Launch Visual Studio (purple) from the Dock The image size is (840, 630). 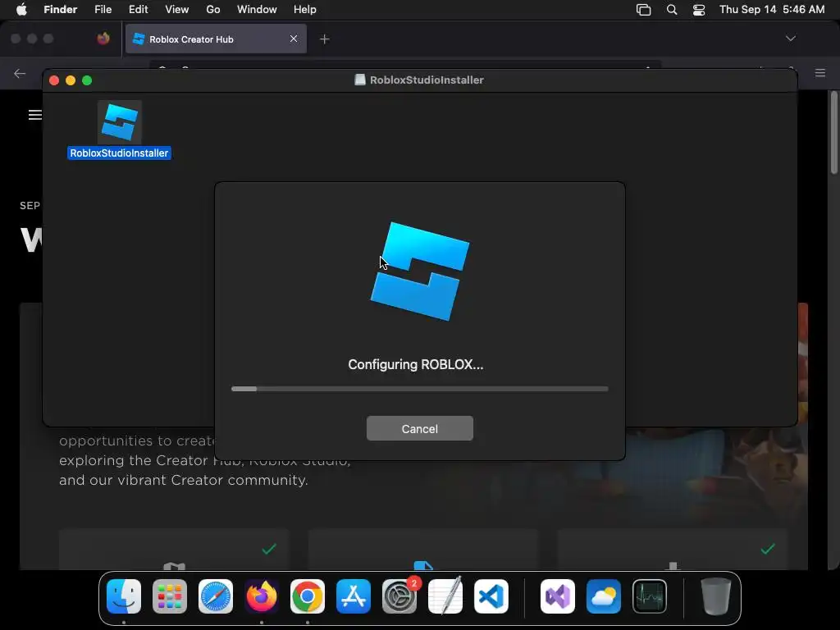(x=558, y=596)
